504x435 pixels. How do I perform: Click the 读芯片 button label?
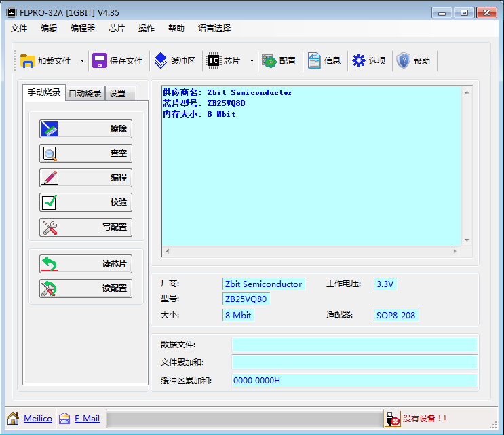115,264
